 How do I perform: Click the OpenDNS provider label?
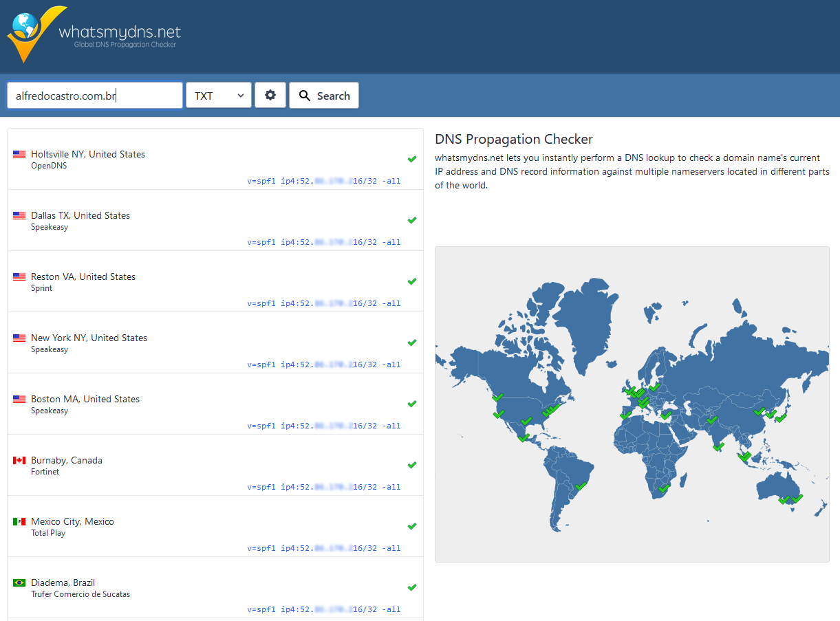[49, 166]
